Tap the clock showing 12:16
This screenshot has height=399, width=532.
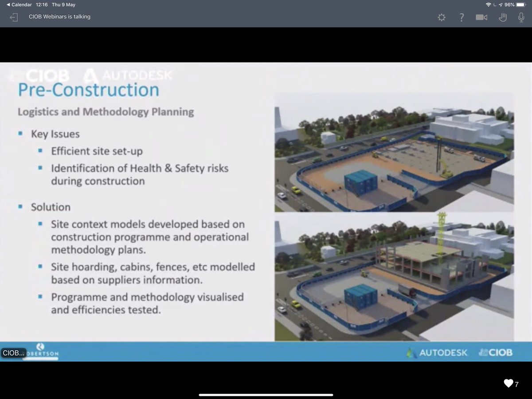point(43,4)
